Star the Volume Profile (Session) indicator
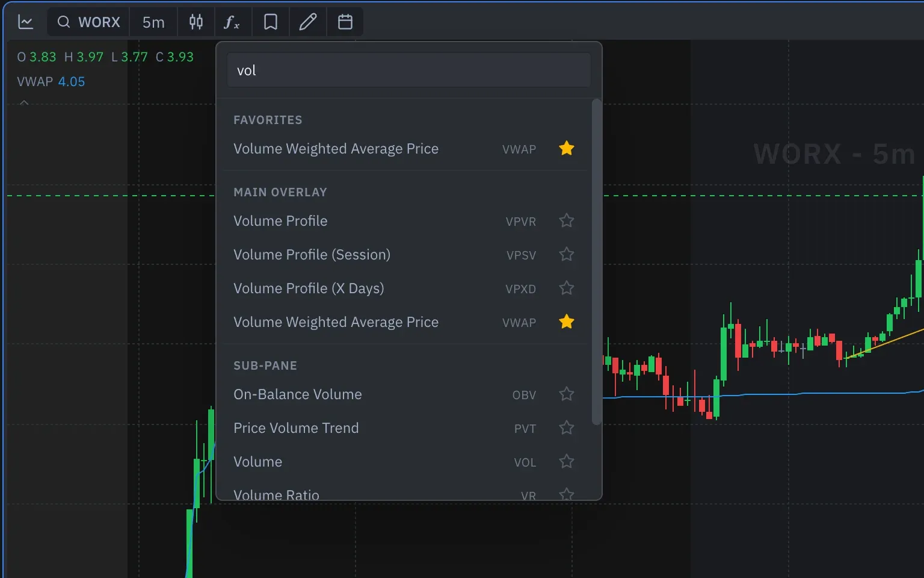The height and width of the screenshot is (578, 924). click(x=567, y=254)
